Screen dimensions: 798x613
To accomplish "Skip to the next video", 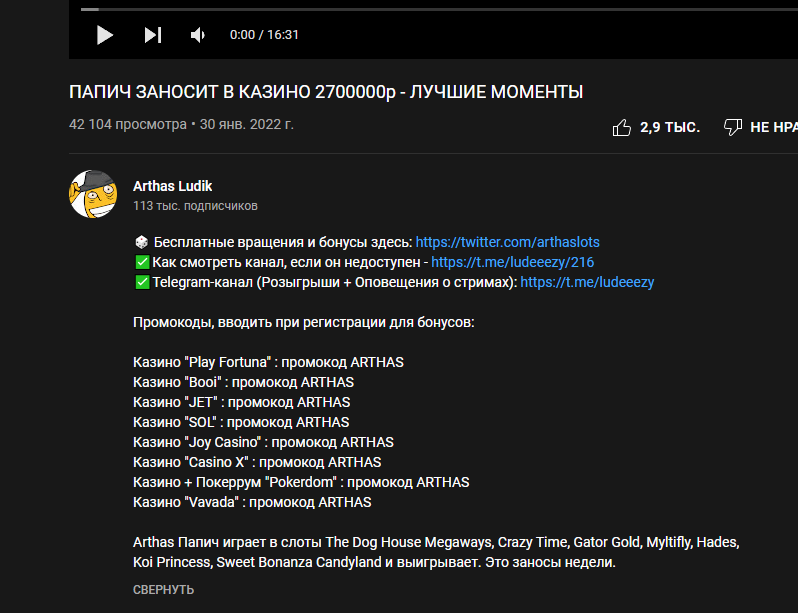I will (x=152, y=35).
